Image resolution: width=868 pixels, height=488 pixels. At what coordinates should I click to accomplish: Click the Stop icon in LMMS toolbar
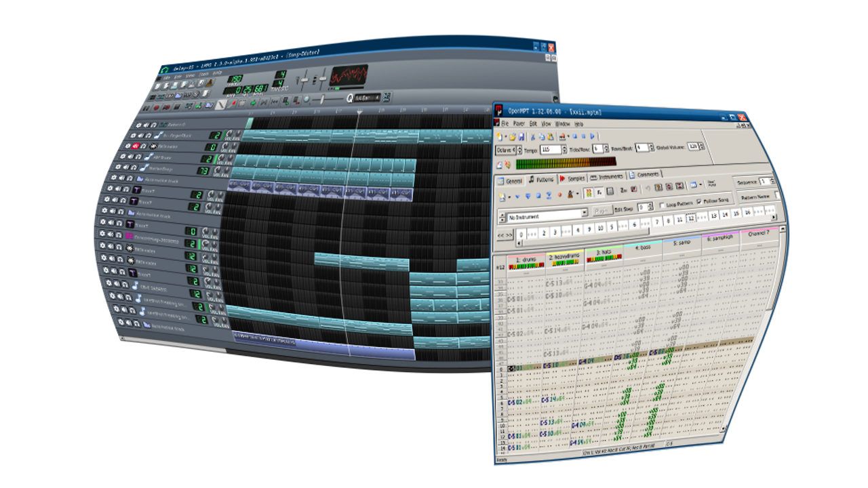177,108
